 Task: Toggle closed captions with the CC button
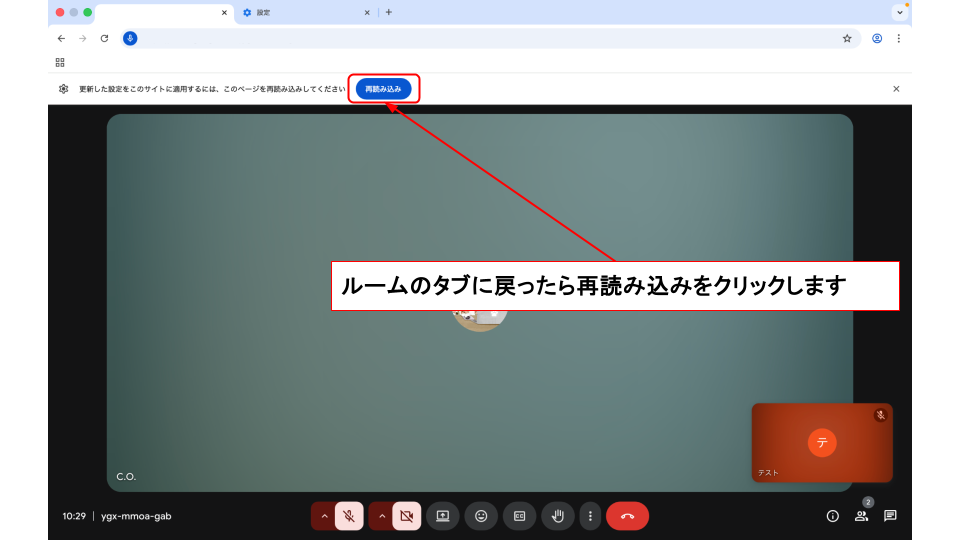tap(519, 516)
